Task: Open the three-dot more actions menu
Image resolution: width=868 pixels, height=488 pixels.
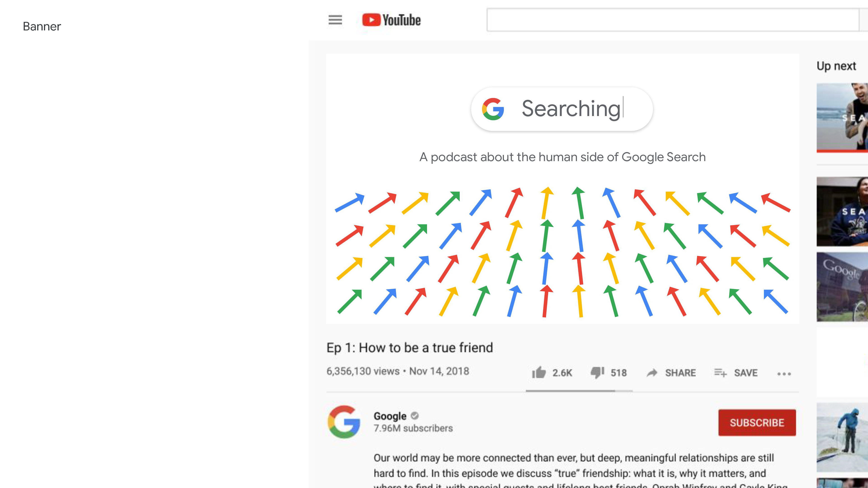Action: (x=784, y=374)
